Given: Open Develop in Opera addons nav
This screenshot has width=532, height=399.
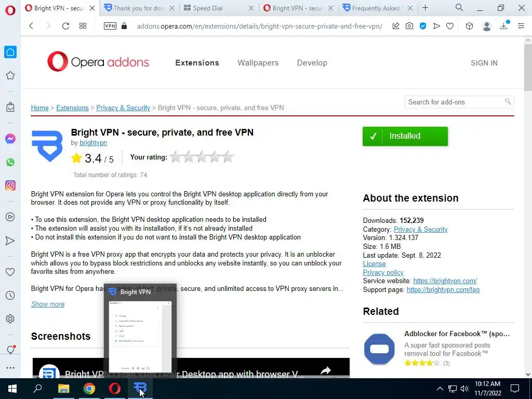Looking at the screenshot, I should (x=312, y=63).
